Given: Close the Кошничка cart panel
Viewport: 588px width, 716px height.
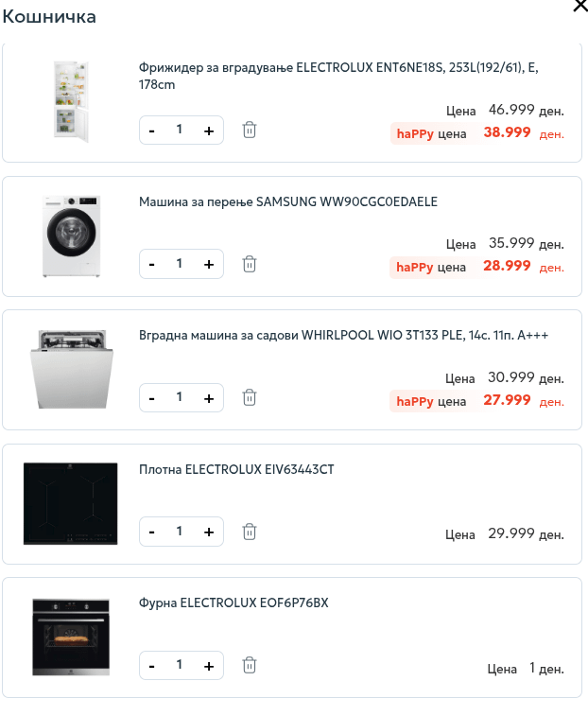Looking at the screenshot, I should [579, 7].
